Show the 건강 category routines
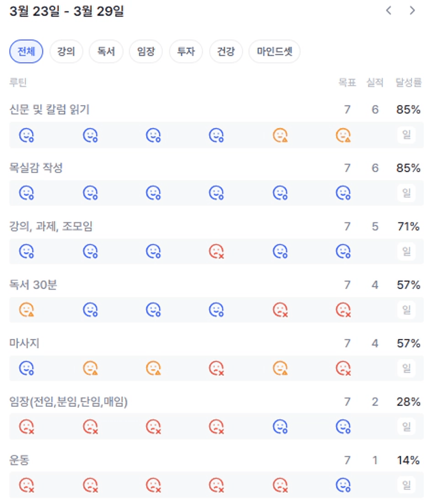 [x=226, y=51]
